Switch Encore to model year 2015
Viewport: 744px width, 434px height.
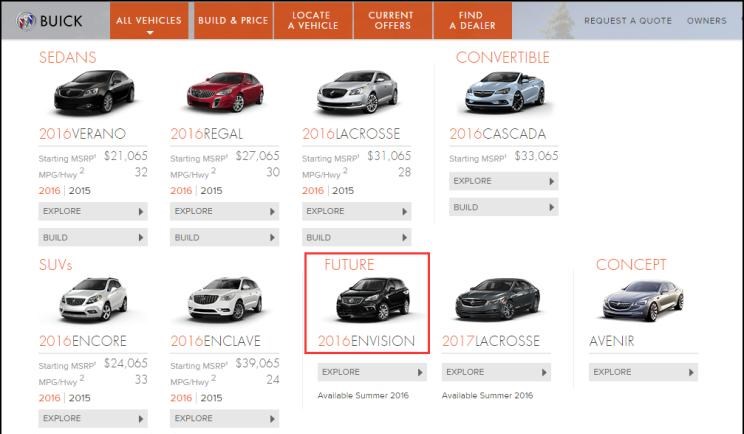pos(79,398)
